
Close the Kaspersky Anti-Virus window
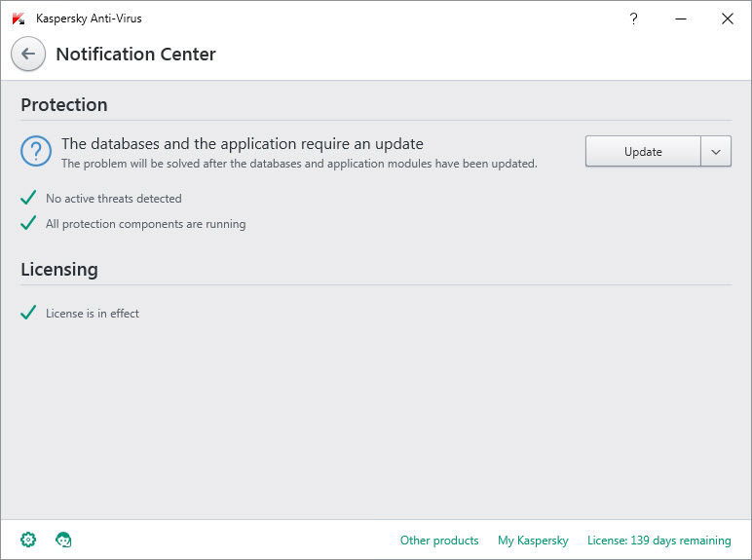click(727, 19)
